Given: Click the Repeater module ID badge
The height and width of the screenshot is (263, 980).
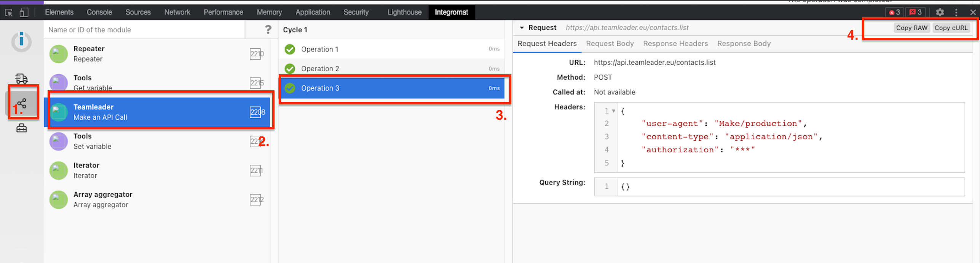Looking at the screenshot, I should (x=257, y=54).
